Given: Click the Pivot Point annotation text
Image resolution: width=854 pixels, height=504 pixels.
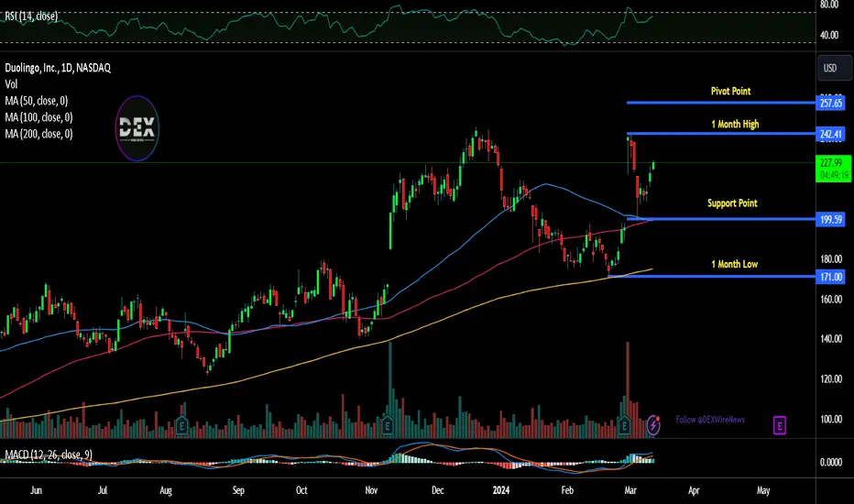Looking at the screenshot, I should 730,91.
